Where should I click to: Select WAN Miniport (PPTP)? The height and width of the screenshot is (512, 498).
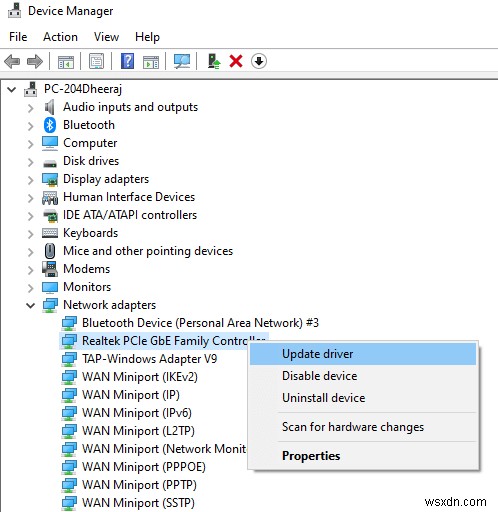click(139, 485)
